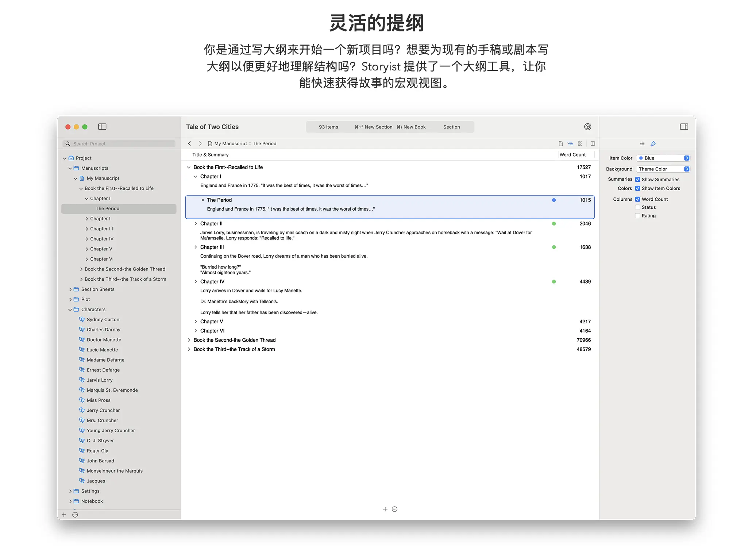The image size is (756, 546).
Task: Select the format paintbrush inspector icon
Action: [653, 143]
